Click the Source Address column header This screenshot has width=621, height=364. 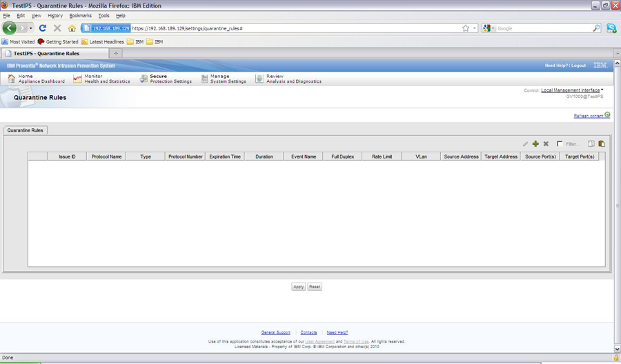[461, 156]
